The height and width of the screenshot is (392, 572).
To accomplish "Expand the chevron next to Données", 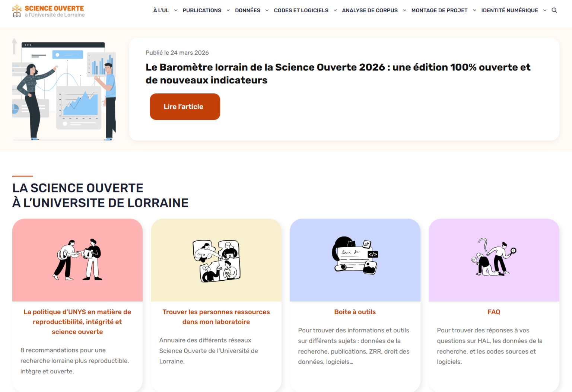I will pos(267,10).
